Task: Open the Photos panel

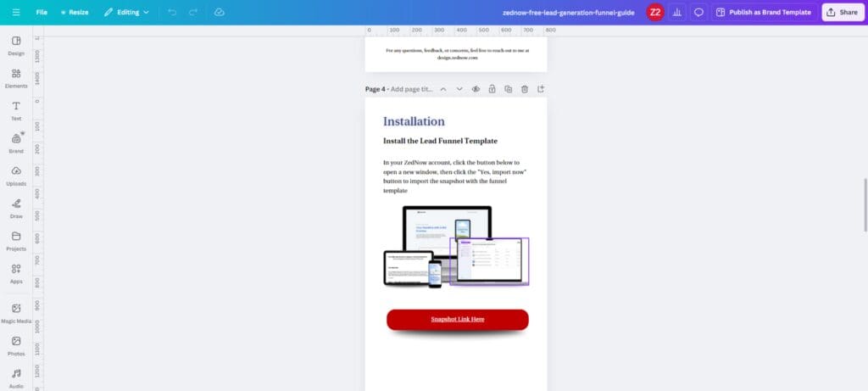Action: point(16,346)
